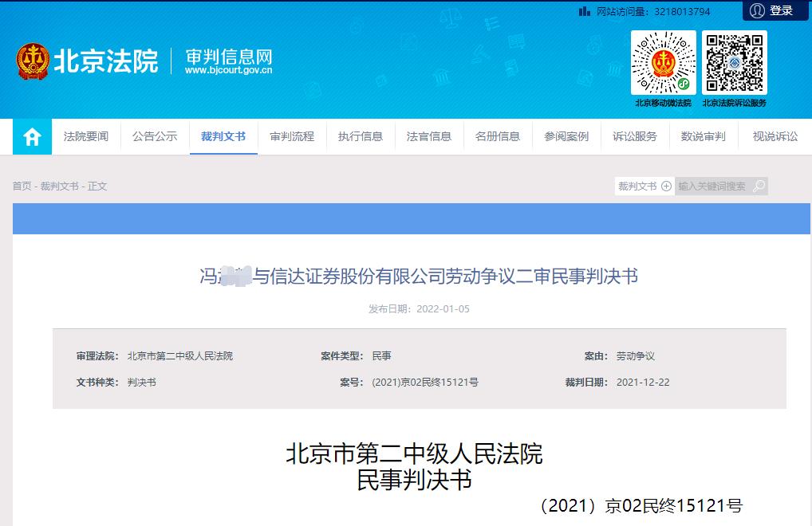Open the user login avatar icon

click(757, 10)
